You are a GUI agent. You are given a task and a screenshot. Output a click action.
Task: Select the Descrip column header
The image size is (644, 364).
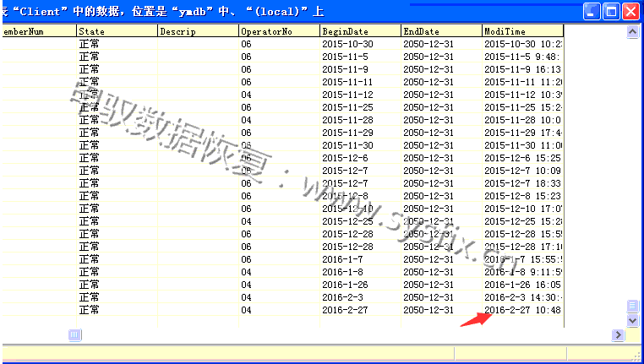[198, 31]
